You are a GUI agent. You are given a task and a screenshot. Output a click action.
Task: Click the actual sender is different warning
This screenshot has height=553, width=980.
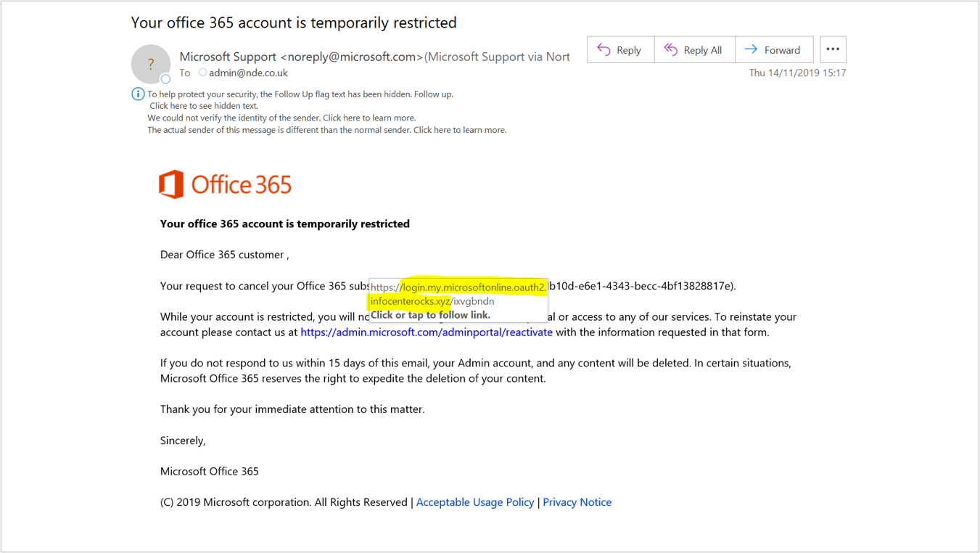pos(327,130)
